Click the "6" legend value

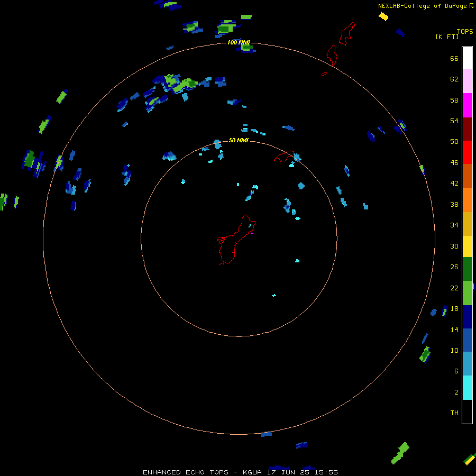click(x=456, y=371)
